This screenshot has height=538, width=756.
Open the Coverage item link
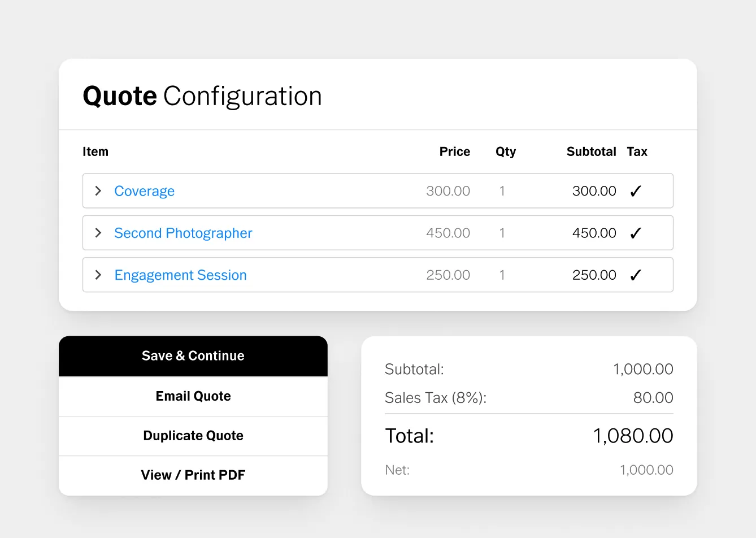tap(144, 192)
